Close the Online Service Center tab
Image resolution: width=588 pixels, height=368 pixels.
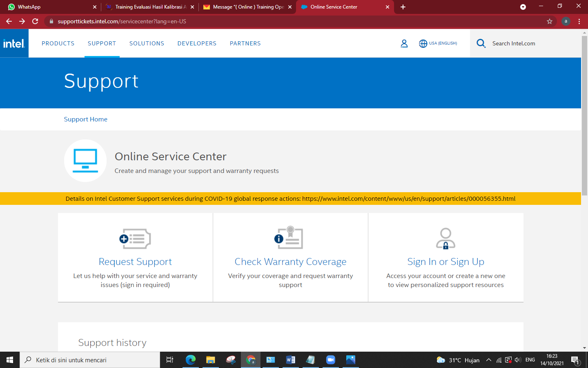click(388, 7)
